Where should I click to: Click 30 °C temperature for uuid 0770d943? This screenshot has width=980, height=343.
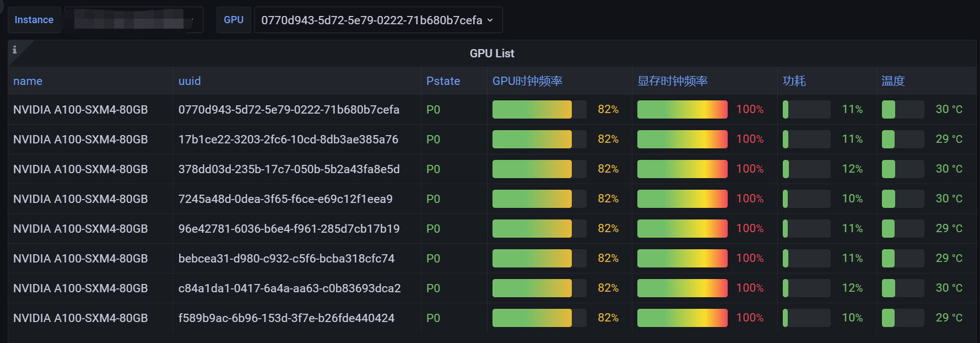click(x=949, y=109)
